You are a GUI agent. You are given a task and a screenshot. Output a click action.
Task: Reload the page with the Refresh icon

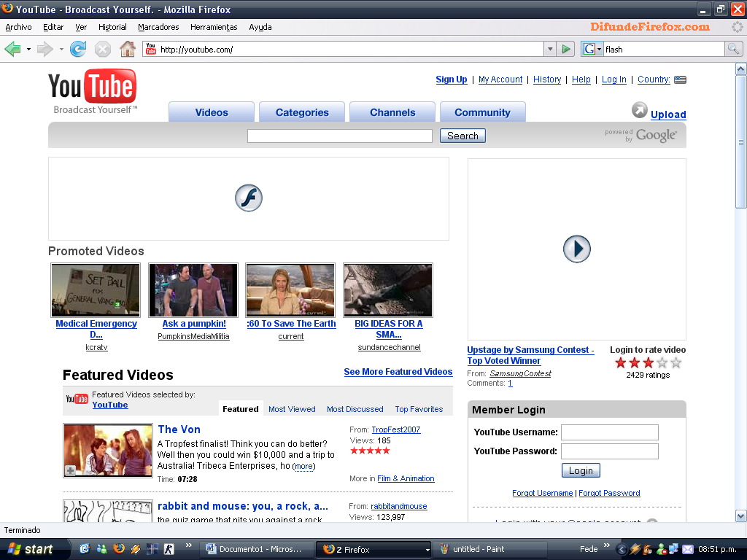(78, 49)
